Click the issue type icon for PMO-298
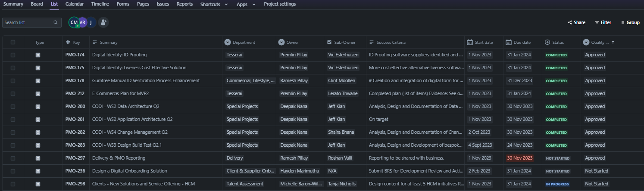644x191 pixels. coord(38,184)
